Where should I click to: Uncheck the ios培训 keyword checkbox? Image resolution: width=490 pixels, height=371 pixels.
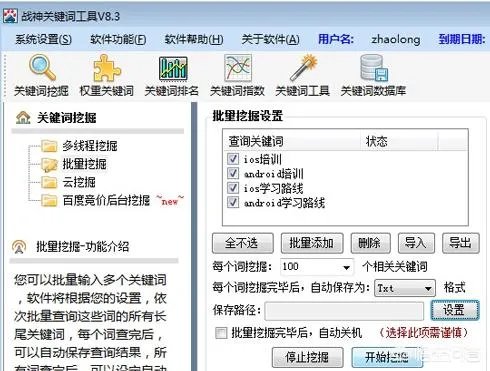233,159
